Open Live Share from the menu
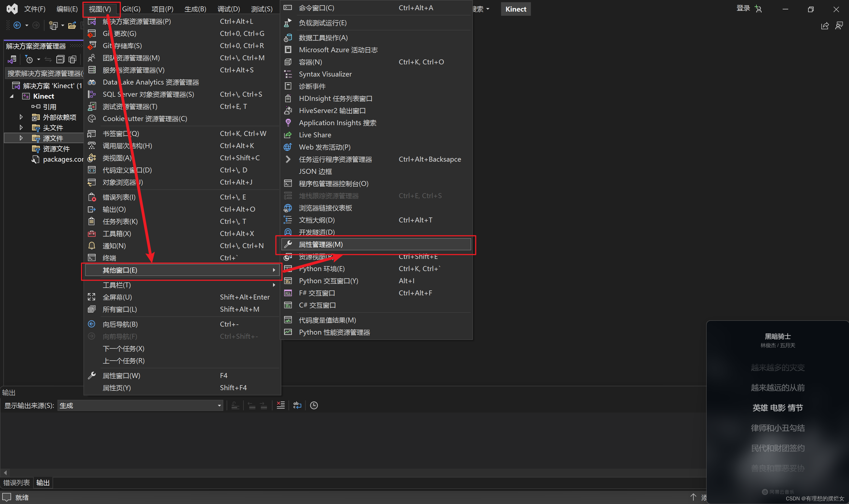849x504 pixels. (315, 135)
